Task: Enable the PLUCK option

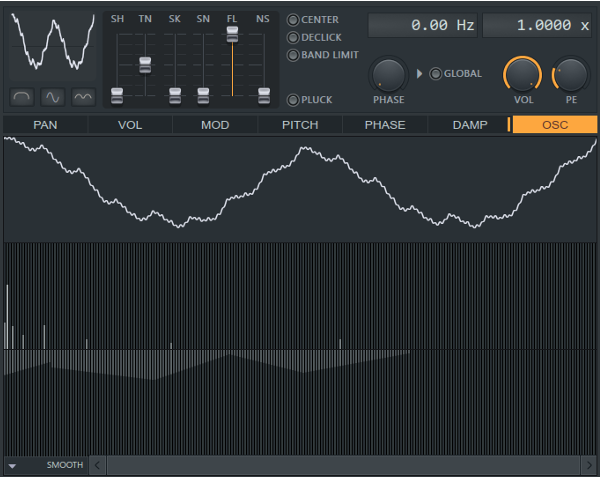Action: [293, 100]
